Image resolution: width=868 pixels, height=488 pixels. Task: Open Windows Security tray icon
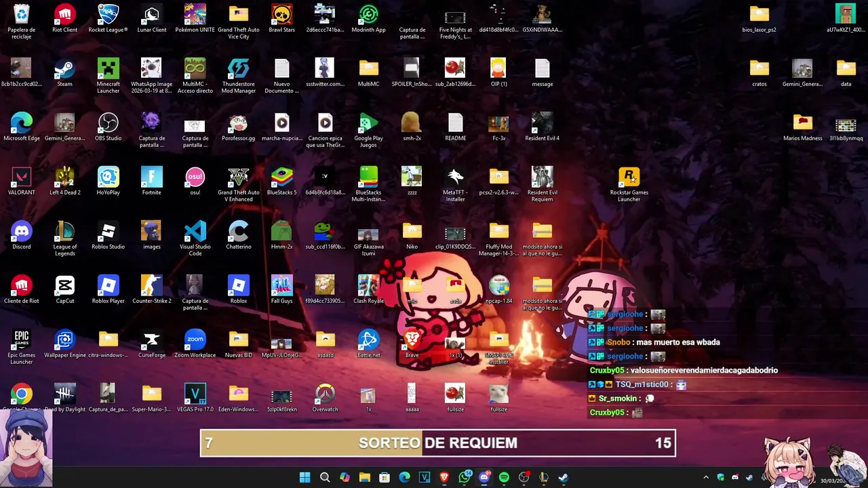click(720, 478)
